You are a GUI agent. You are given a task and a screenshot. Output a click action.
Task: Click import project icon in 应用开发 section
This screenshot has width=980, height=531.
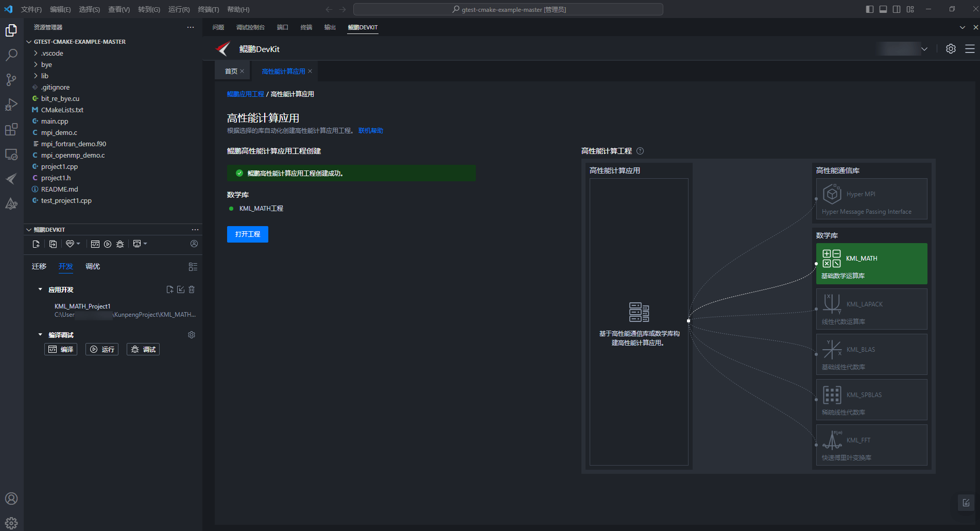click(x=181, y=289)
